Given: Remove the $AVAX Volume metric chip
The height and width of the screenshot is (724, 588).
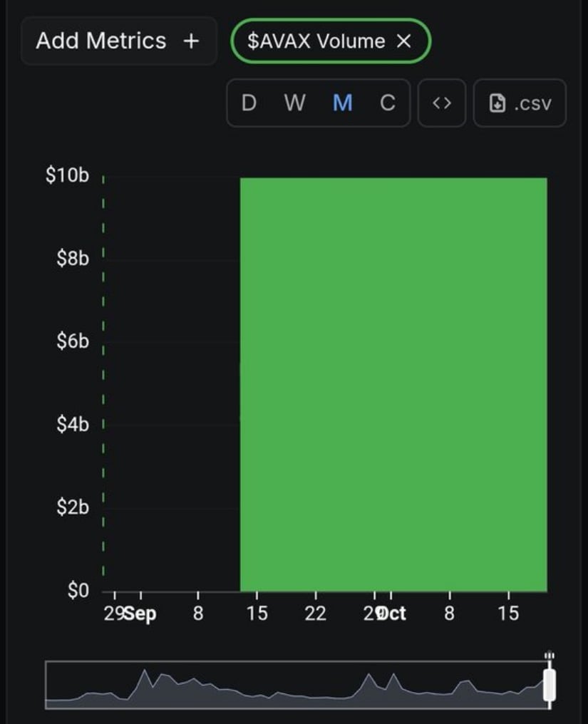Looking at the screenshot, I should (403, 41).
